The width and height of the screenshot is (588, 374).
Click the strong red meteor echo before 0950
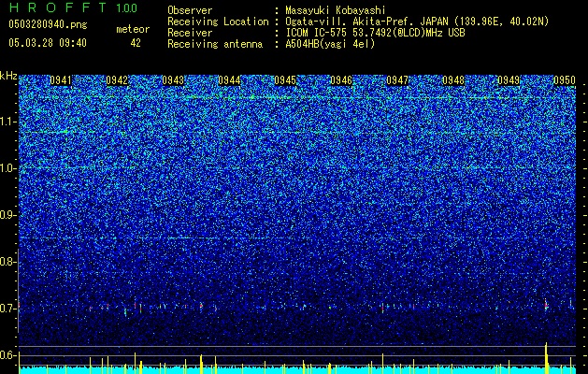546,305
